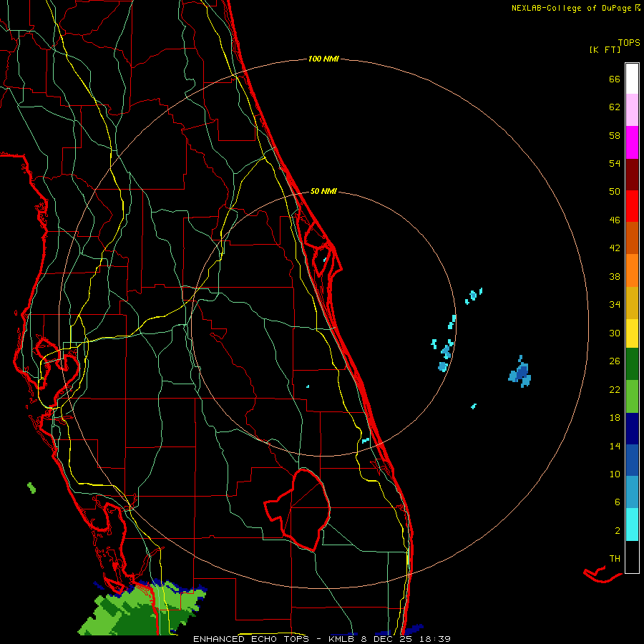The width and height of the screenshot is (644, 644).
Task: Click the TH threshold legend label
Action: (615, 559)
